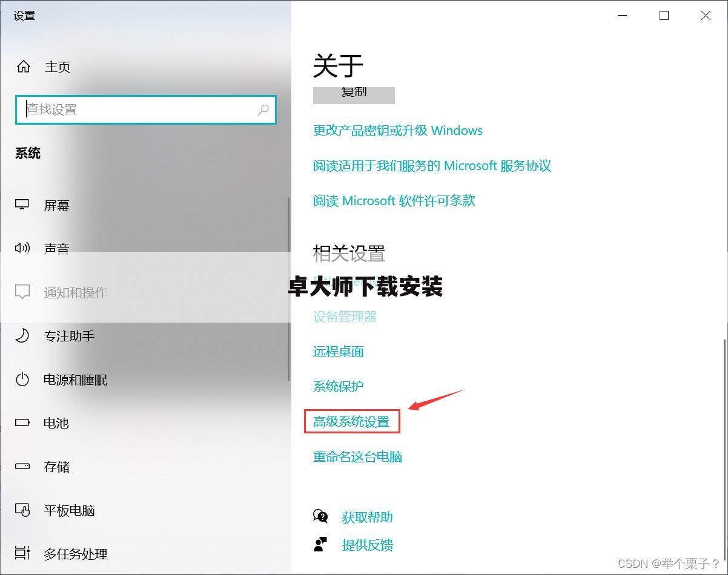728x575 pixels.
Task: Click the notification bubble icon for 通知和操作
Action: tap(22, 292)
